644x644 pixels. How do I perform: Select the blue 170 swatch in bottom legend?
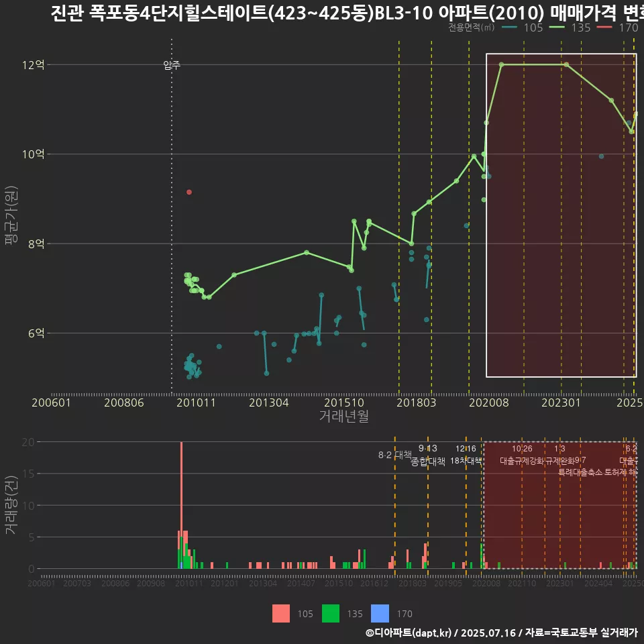[x=380, y=614]
